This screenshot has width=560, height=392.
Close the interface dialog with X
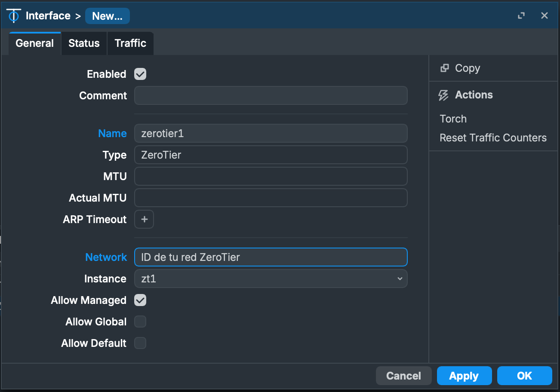click(545, 16)
